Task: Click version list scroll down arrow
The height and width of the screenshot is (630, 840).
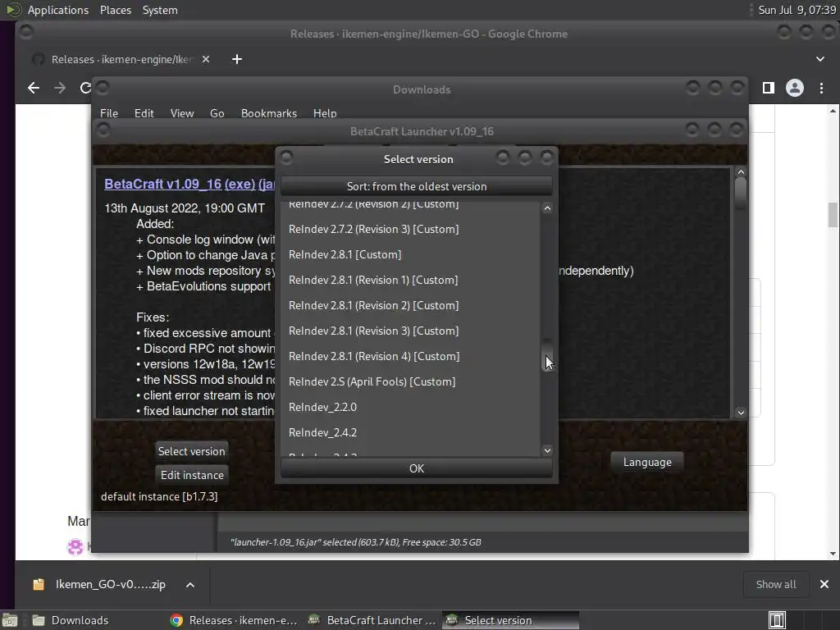Action: coord(547,450)
